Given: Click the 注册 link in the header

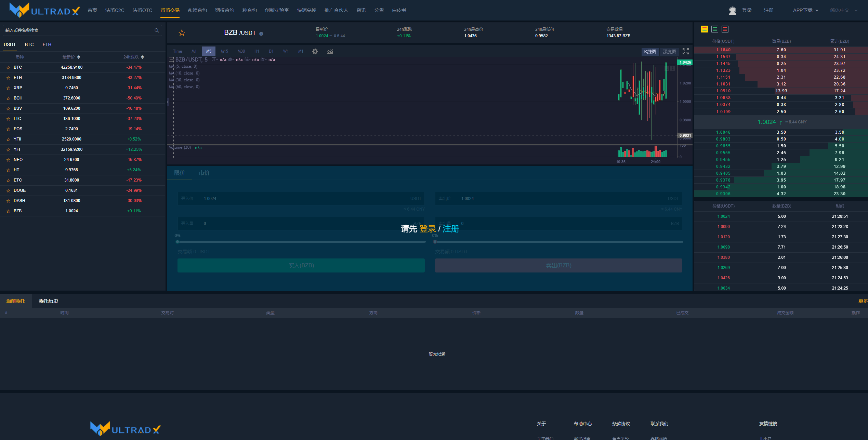Looking at the screenshot, I should (x=768, y=10).
